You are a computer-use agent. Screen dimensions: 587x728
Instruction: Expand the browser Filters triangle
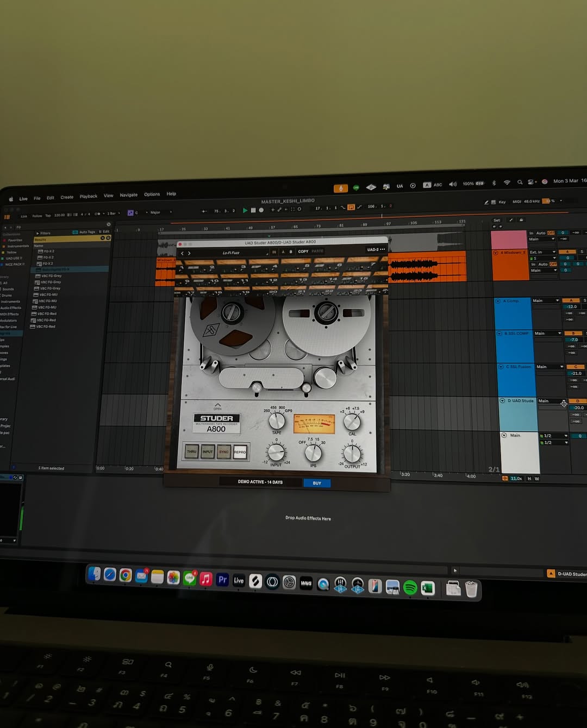(x=38, y=233)
